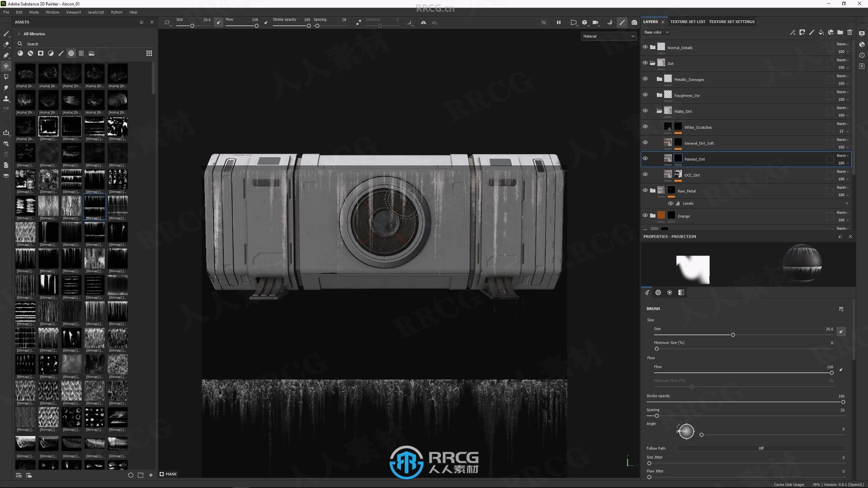Adjust brush Size slider in Properties

tap(743, 335)
